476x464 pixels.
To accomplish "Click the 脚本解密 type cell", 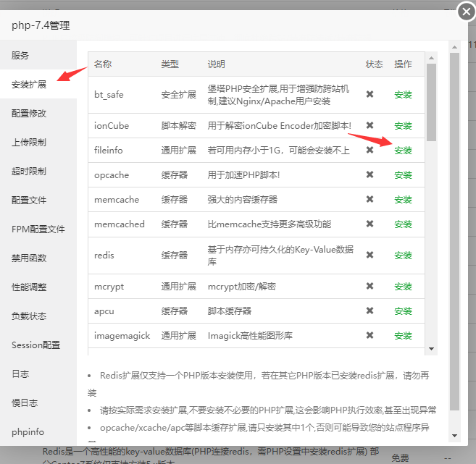I will [x=178, y=125].
